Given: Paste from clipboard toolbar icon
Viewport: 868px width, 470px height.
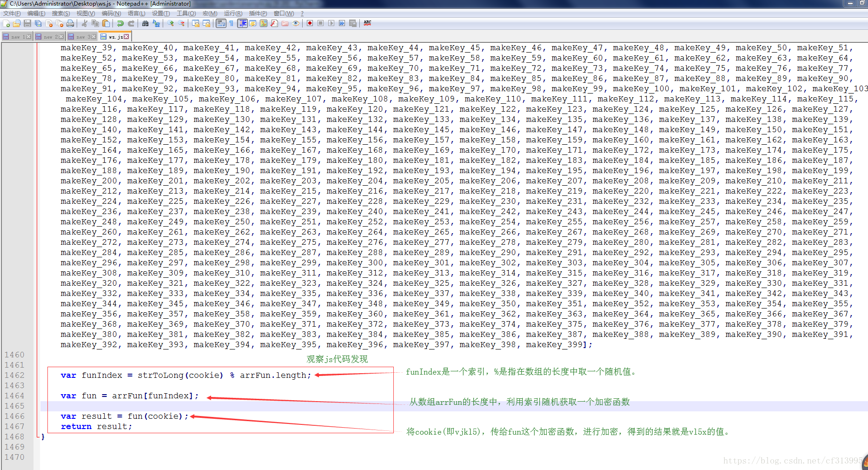Looking at the screenshot, I should pyautogui.click(x=106, y=23).
